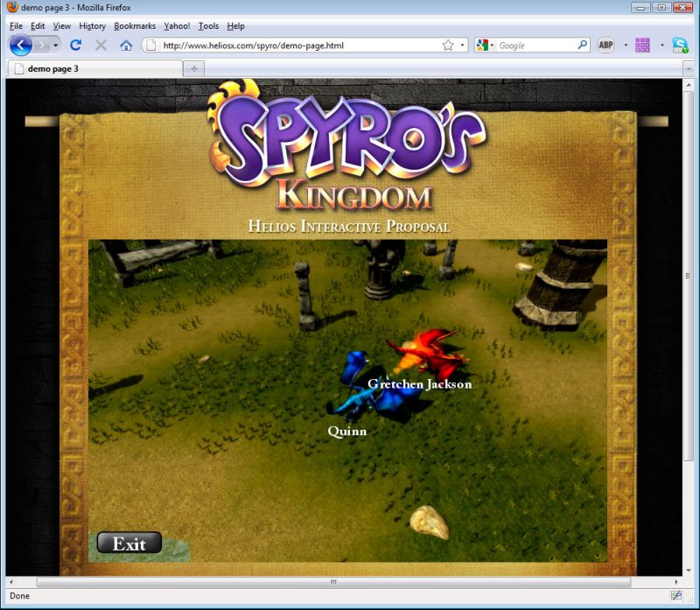Click the vertical scrollbar thumb
Screen dimensions: 700x610
pyautogui.click(x=689, y=277)
